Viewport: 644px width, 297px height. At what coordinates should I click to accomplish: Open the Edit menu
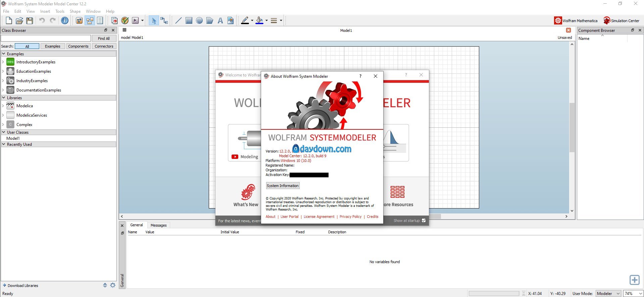(18, 11)
